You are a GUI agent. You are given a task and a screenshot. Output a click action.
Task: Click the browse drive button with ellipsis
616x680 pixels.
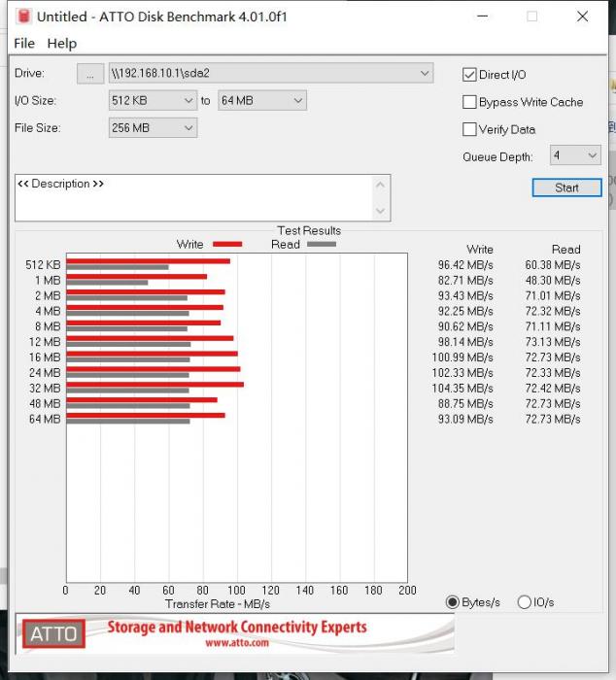pyautogui.click(x=90, y=73)
